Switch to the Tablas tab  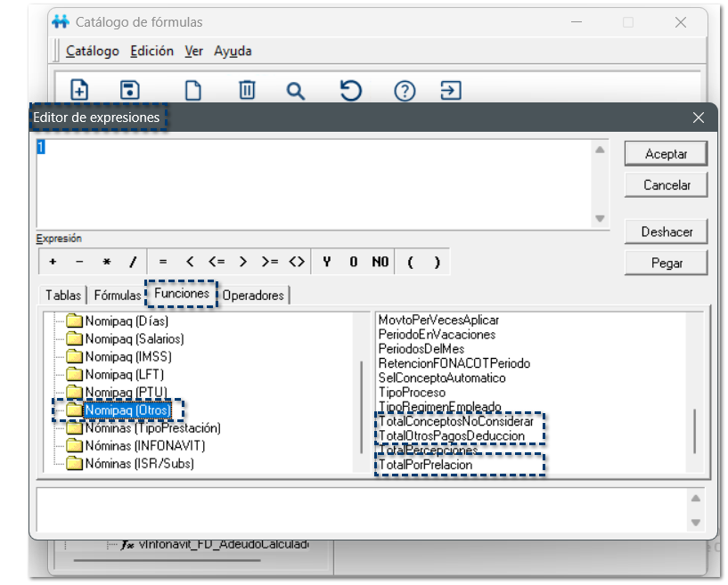[62, 295]
